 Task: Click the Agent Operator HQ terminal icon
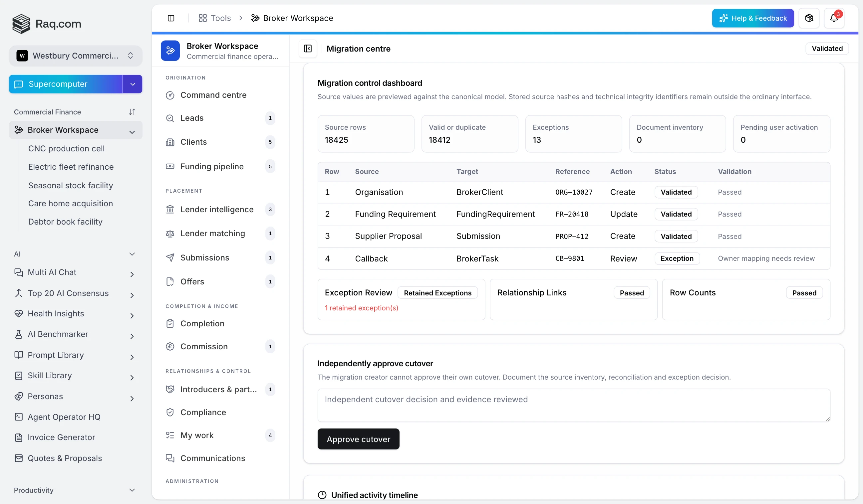(19, 417)
